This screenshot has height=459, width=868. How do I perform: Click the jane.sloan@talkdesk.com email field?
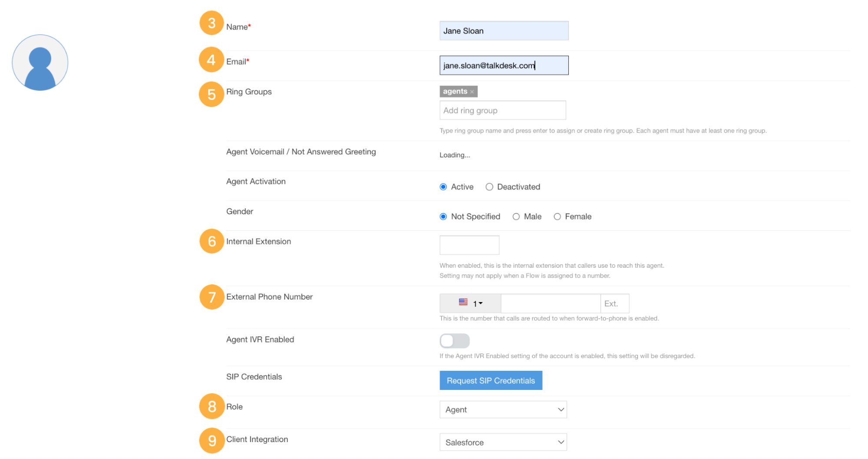pyautogui.click(x=503, y=65)
